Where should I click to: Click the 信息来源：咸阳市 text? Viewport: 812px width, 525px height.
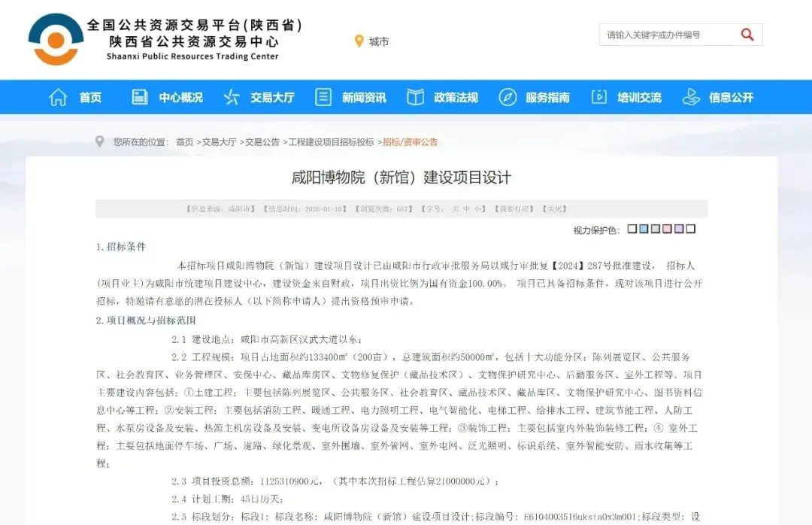point(221,209)
